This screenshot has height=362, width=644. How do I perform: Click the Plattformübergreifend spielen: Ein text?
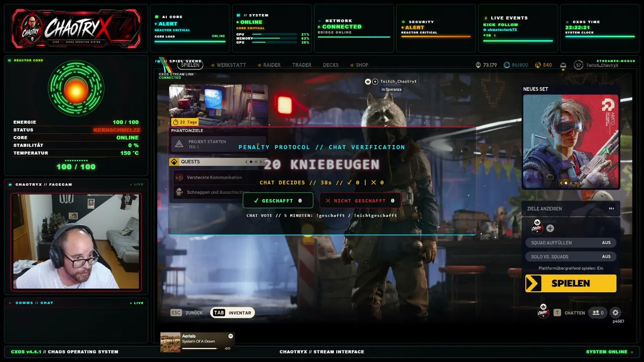(571, 268)
